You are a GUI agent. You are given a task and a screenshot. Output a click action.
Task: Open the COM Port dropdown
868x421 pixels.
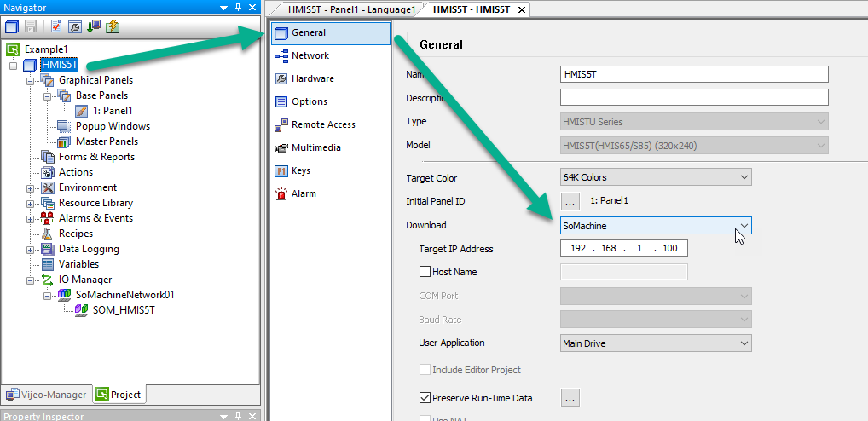click(656, 296)
